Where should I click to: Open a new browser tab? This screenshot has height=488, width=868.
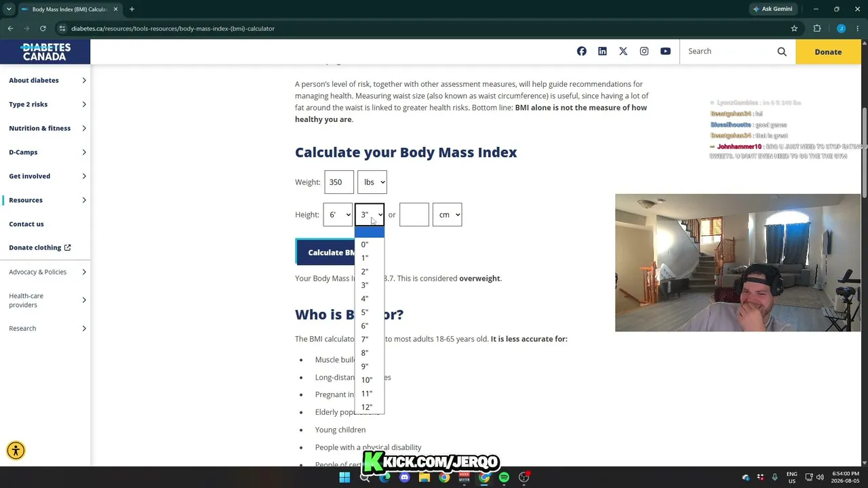132,9
